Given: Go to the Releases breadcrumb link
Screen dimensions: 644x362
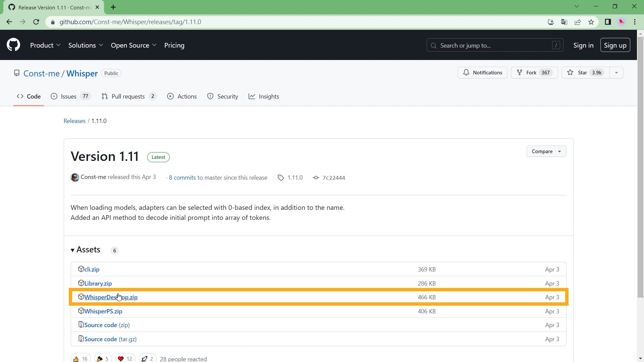Looking at the screenshot, I should click(x=74, y=121).
